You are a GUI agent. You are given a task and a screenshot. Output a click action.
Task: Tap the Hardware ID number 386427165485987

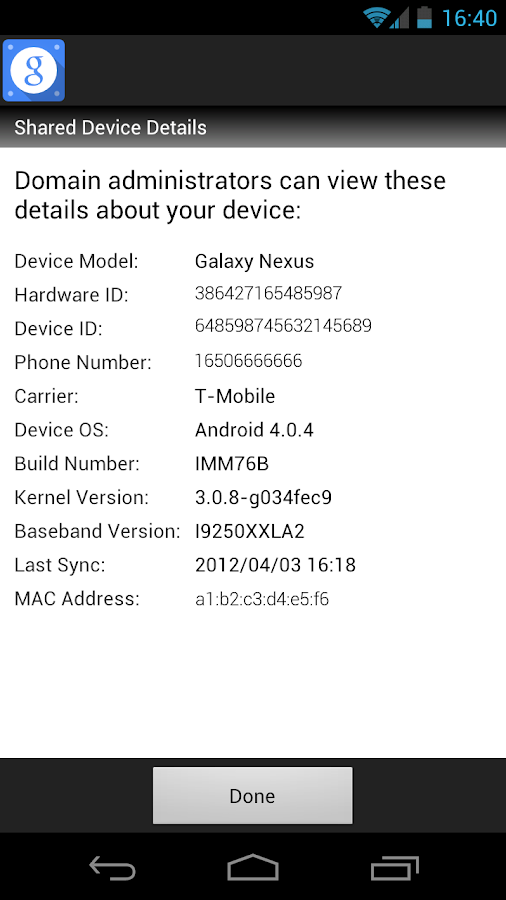pyautogui.click(x=268, y=293)
